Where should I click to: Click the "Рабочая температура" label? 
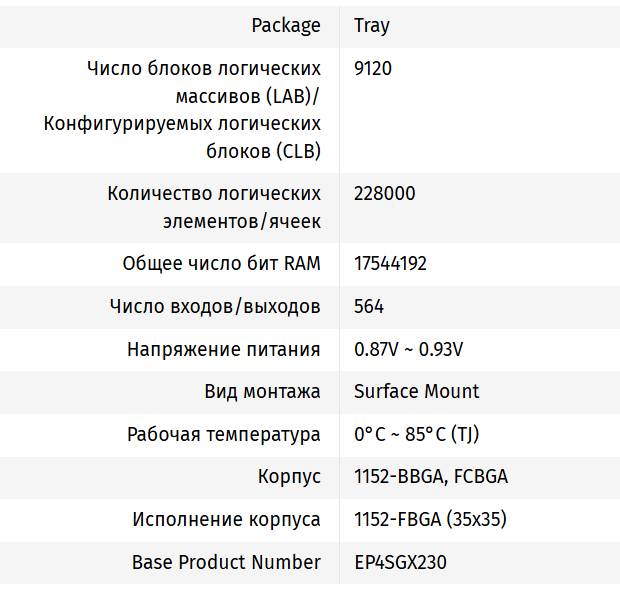[224, 434]
